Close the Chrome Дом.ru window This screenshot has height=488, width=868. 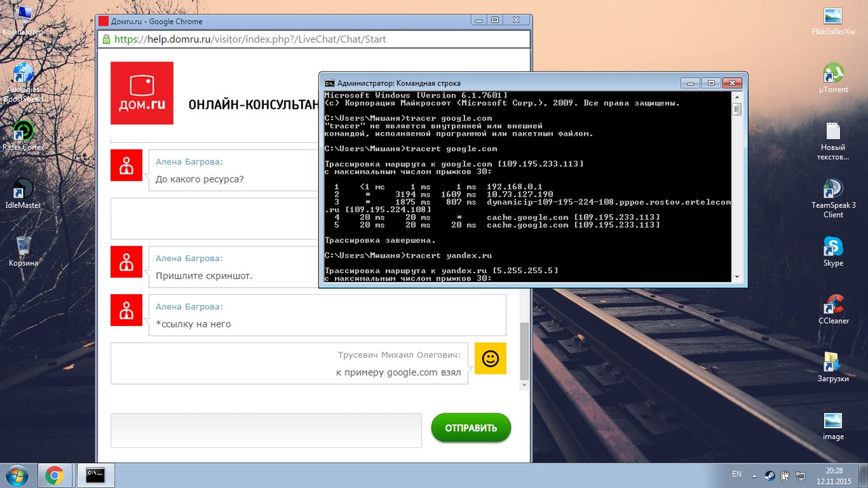[x=516, y=20]
